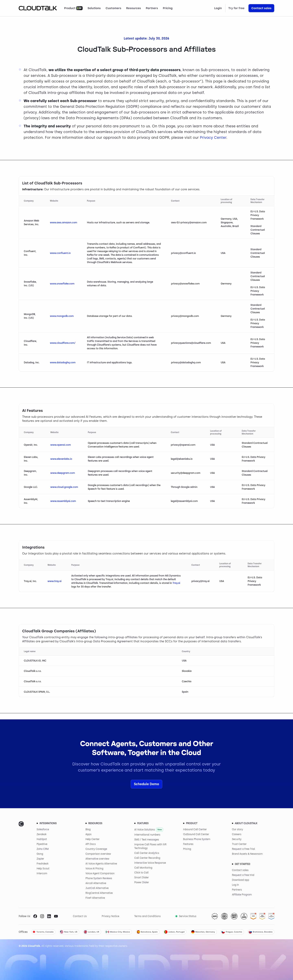Open the Resources navigation menu
This screenshot has width=293, height=980.
click(x=133, y=8)
